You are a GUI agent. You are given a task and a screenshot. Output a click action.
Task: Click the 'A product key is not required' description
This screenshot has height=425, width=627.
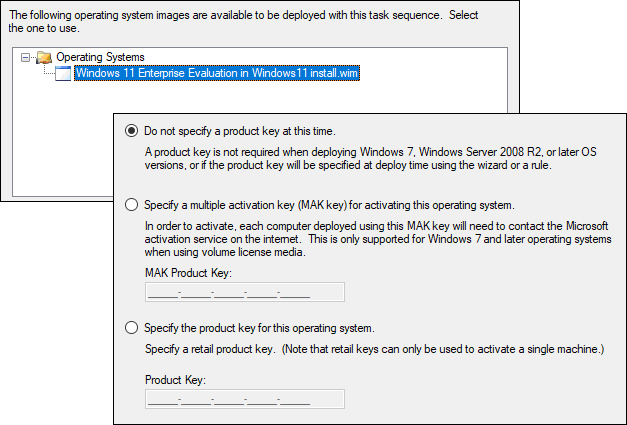click(x=371, y=159)
